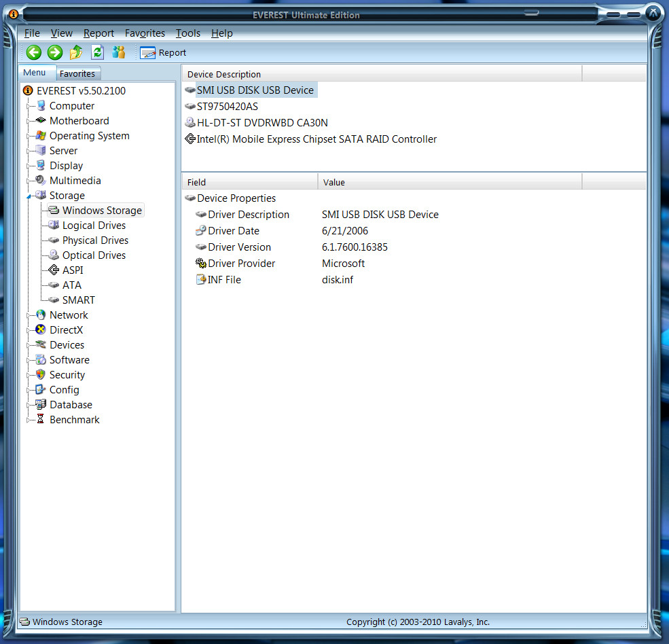Click the green Forward arrow button

[x=54, y=52]
